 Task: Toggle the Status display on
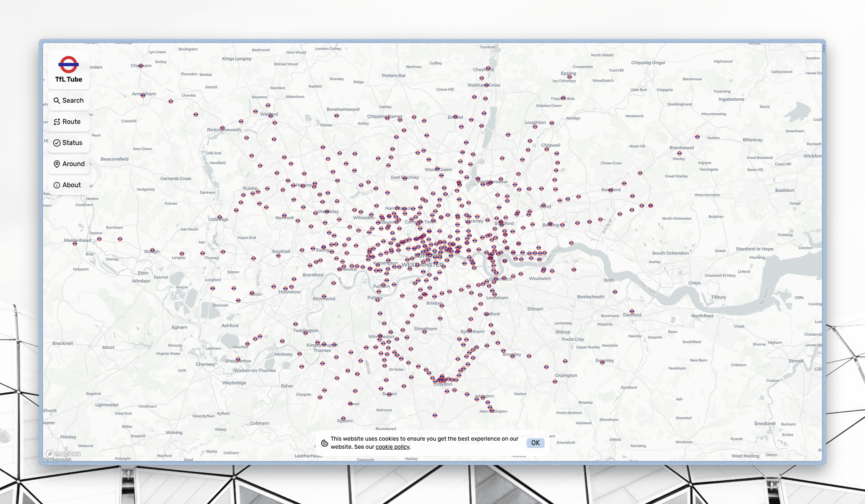click(x=68, y=142)
